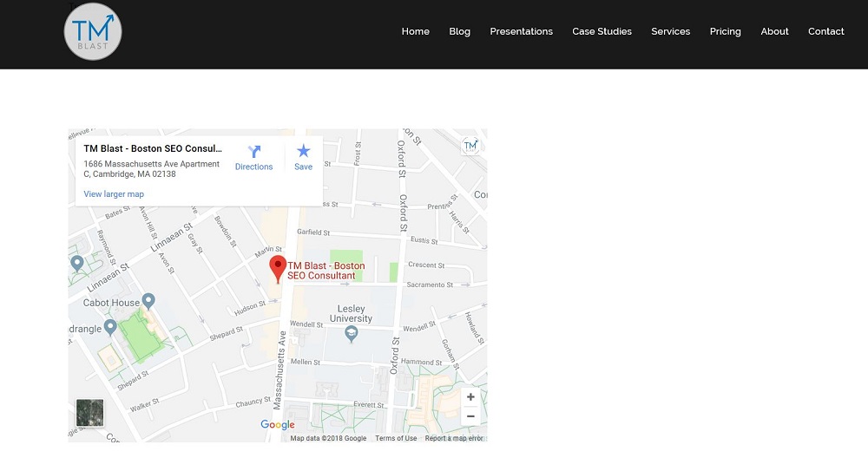Click the TM Blast - Boston SEO Consul... title
Viewport: 868px width, 458px height.
point(153,148)
